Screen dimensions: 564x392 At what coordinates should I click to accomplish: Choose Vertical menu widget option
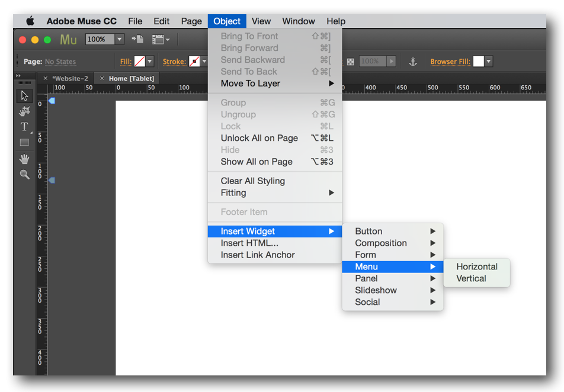point(471,278)
